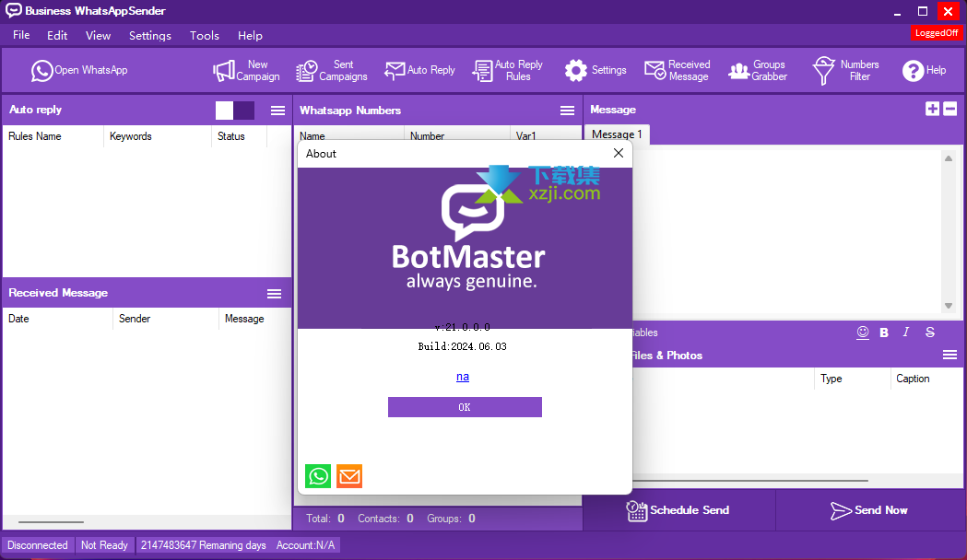
Task: Click the Received Message horizontal scrollbar
Action: (52, 522)
